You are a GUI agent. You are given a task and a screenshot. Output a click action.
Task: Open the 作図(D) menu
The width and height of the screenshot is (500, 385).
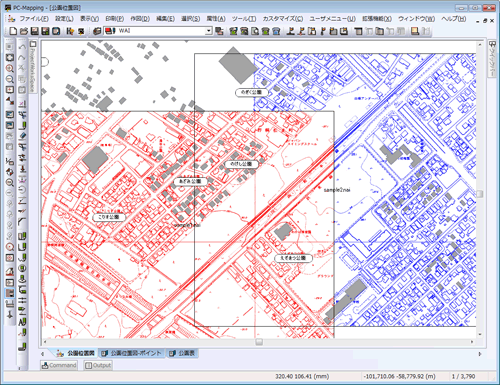(x=140, y=18)
